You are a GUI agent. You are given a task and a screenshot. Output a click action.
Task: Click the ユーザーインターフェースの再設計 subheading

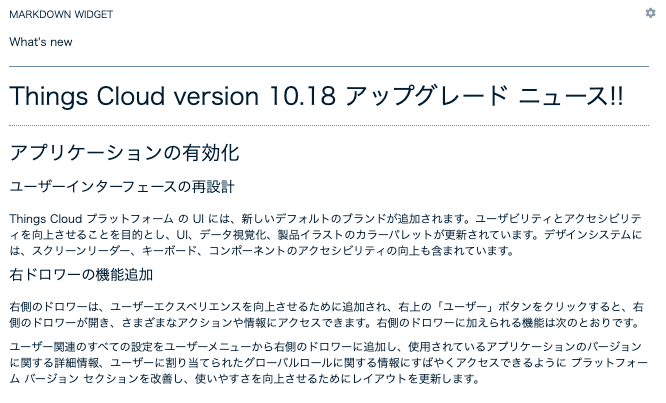coord(122,186)
